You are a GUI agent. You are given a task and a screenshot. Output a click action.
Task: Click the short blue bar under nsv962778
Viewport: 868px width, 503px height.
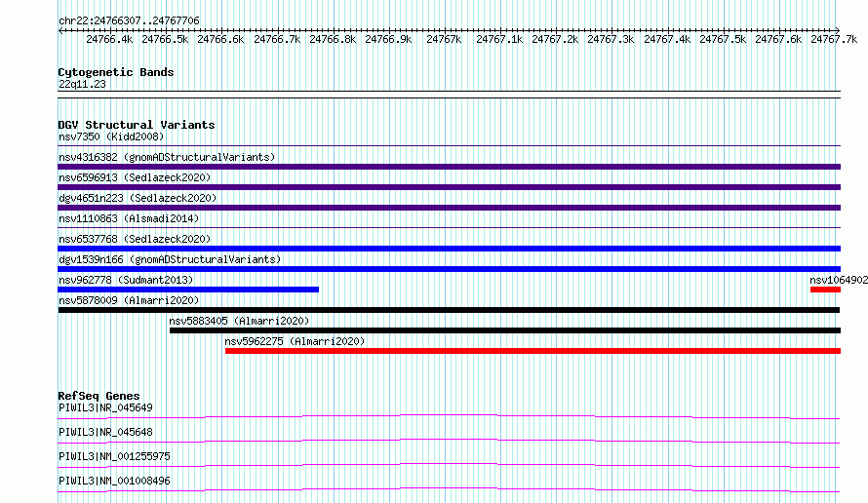(188, 290)
